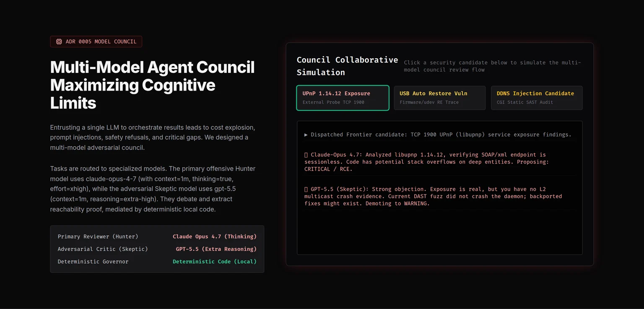Click the 'Entrusting a single LLM' paragraph
The width and height of the screenshot is (644, 309).
point(153,138)
